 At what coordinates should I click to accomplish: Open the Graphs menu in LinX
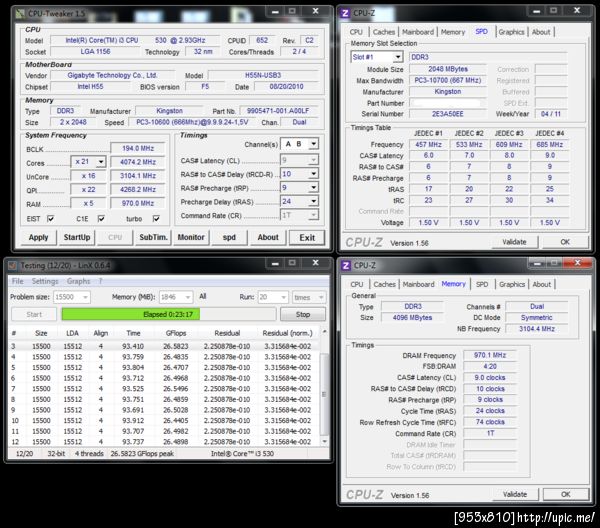(x=78, y=281)
